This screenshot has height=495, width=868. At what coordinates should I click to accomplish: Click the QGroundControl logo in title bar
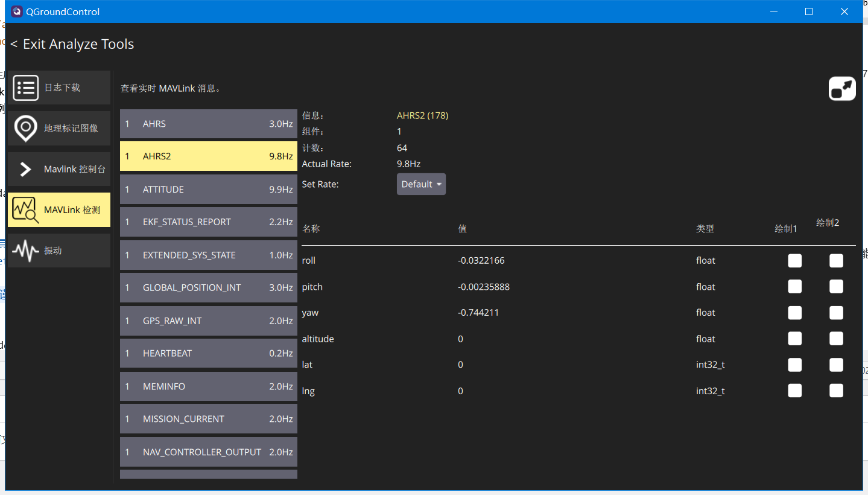click(17, 11)
